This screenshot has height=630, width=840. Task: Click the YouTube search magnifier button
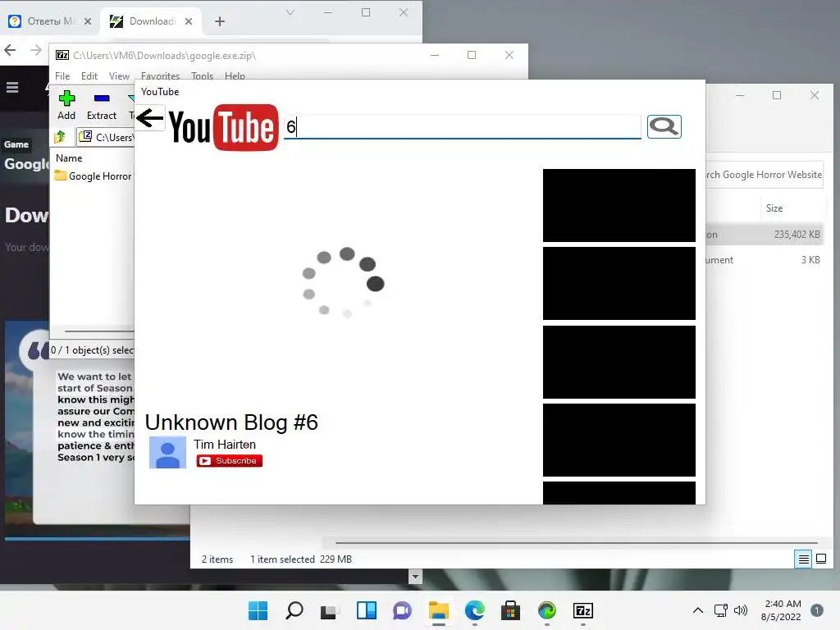point(664,126)
